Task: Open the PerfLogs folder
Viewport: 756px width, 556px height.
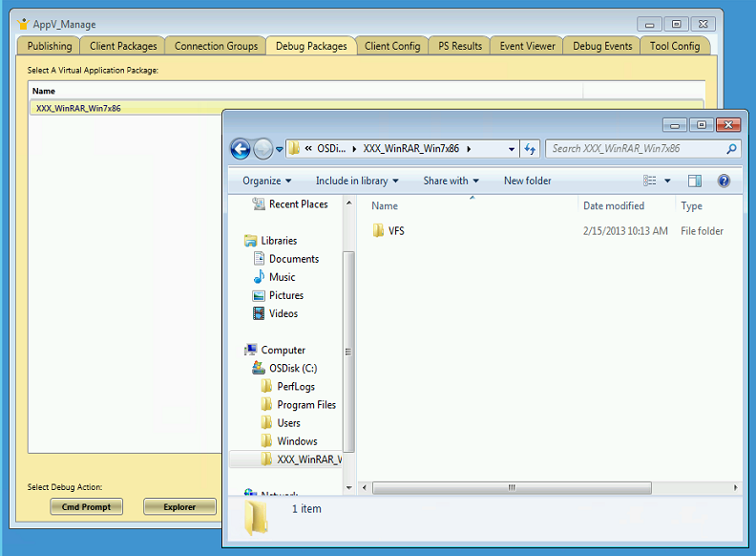Action: [x=296, y=387]
